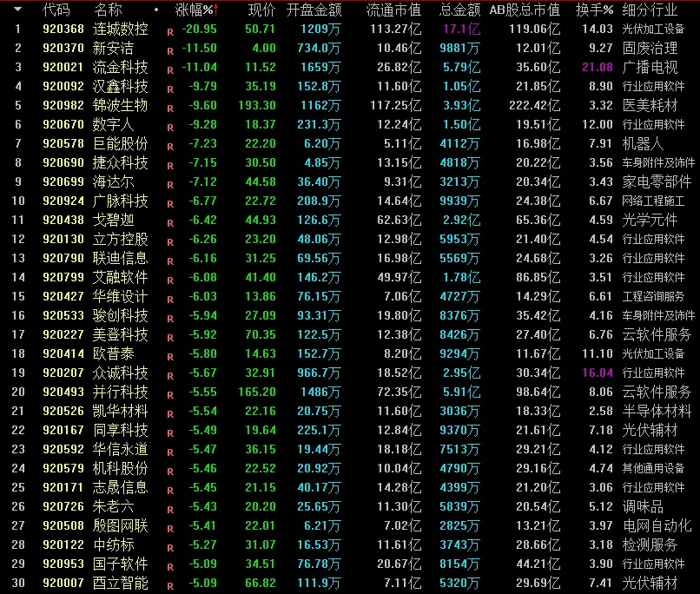700x594 pixels.
Task: Click price 44.58 of 海达尔
Action: click(x=261, y=182)
